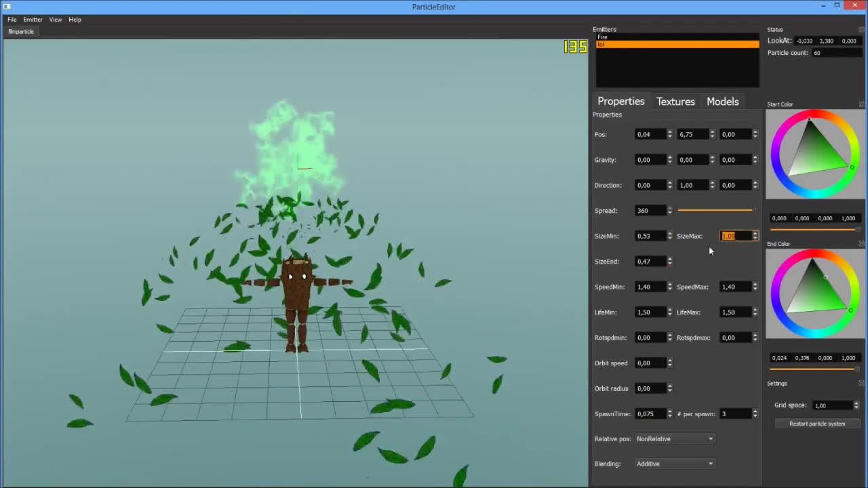Step the Orbit speed spinner arrows

click(x=670, y=363)
